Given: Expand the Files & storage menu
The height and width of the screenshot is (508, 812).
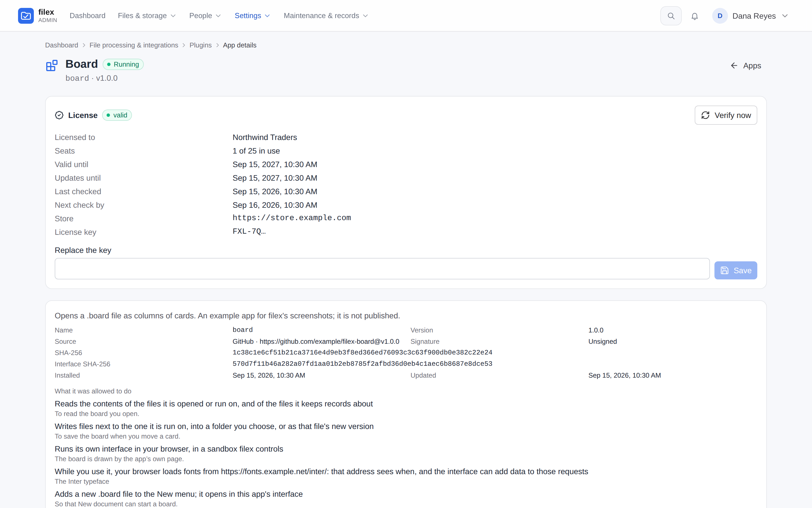Looking at the screenshot, I should tap(147, 16).
